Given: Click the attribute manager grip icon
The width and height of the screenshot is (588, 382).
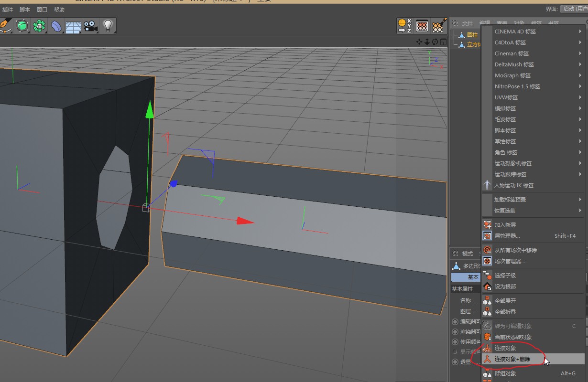Looking at the screenshot, I should click(x=455, y=253).
